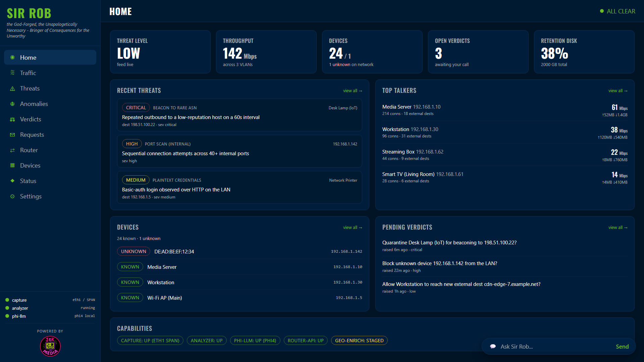
Task: Click view all in Devices panel
Action: 353,228
